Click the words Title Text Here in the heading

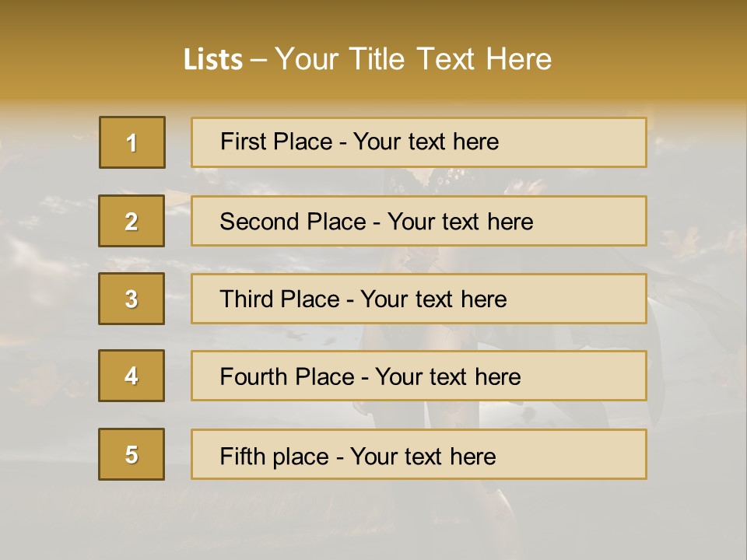[451, 59]
